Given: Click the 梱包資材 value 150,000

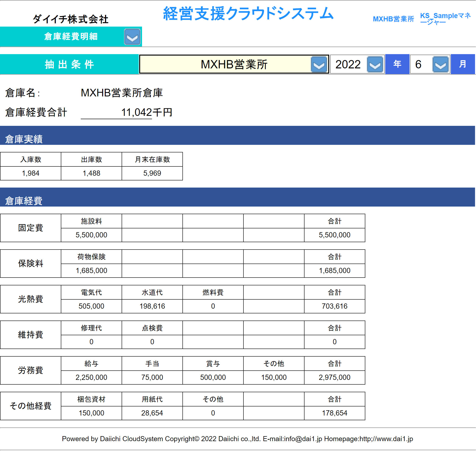Looking at the screenshot, I should coord(92,413).
